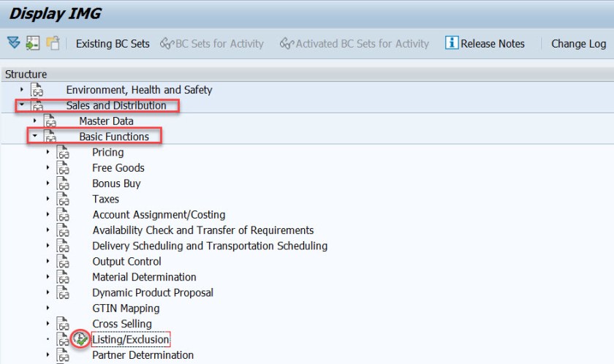Click the documentation icon for Material Determination
The height and width of the screenshot is (364, 614).
pos(64,277)
